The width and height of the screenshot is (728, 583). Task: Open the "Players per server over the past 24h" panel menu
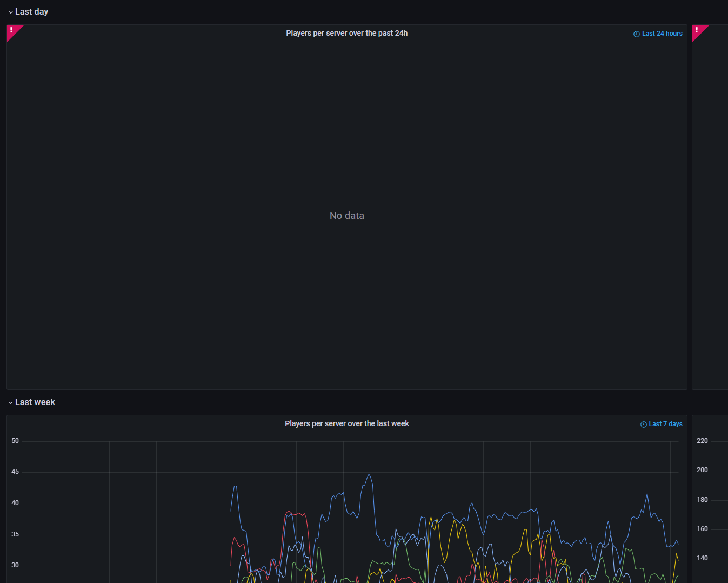pos(346,33)
